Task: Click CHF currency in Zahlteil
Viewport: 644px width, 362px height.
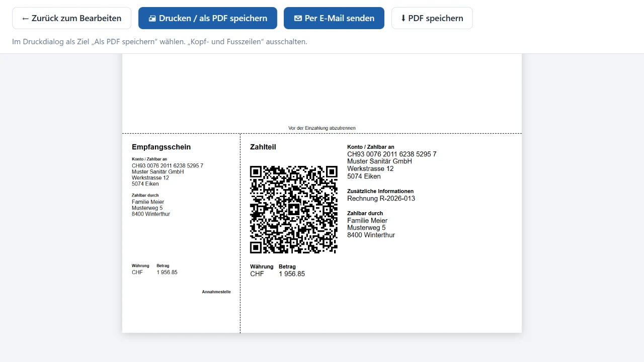Action: [257, 274]
